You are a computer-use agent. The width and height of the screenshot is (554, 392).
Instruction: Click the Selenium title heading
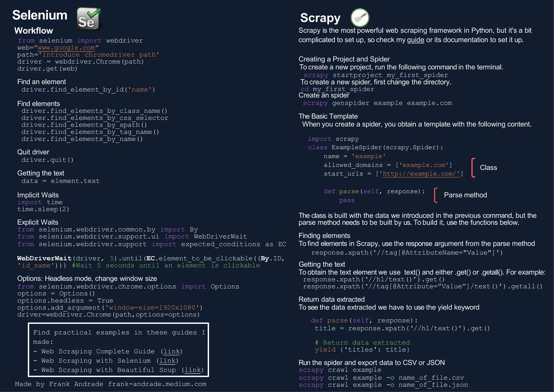[x=40, y=15]
